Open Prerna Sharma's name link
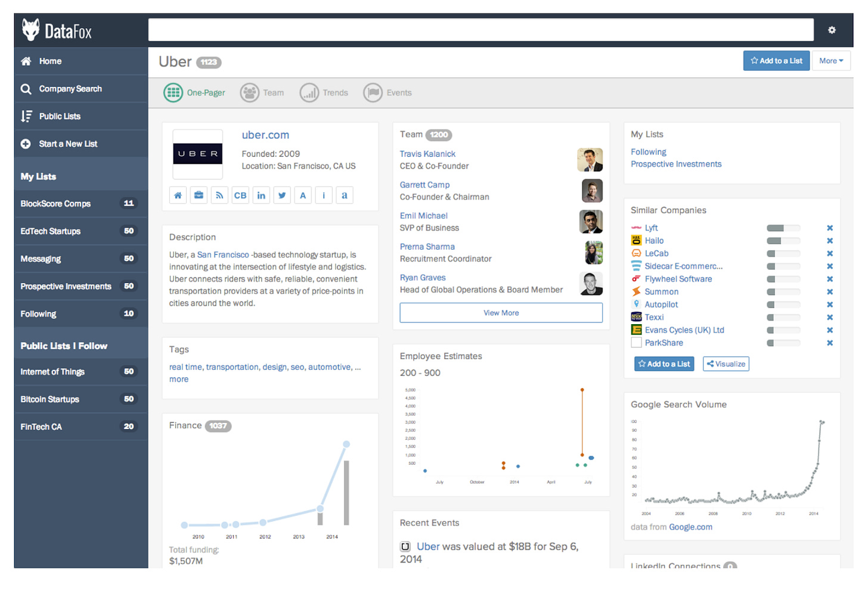Image resolution: width=868 pixels, height=591 pixels. tap(427, 247)
